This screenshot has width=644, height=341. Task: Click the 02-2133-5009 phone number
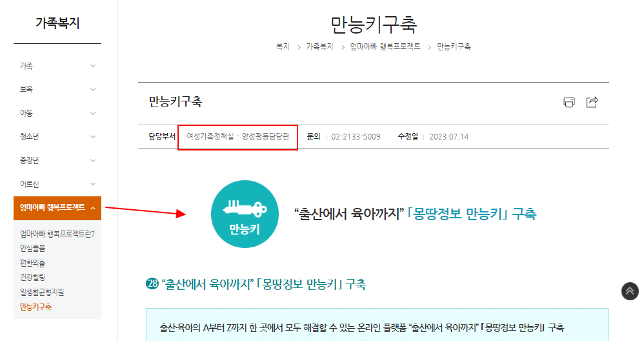click(x=356, y=136)
